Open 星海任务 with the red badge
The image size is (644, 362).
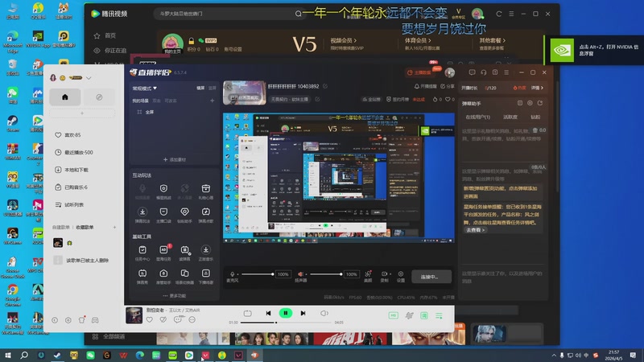(x=163, y=252)
